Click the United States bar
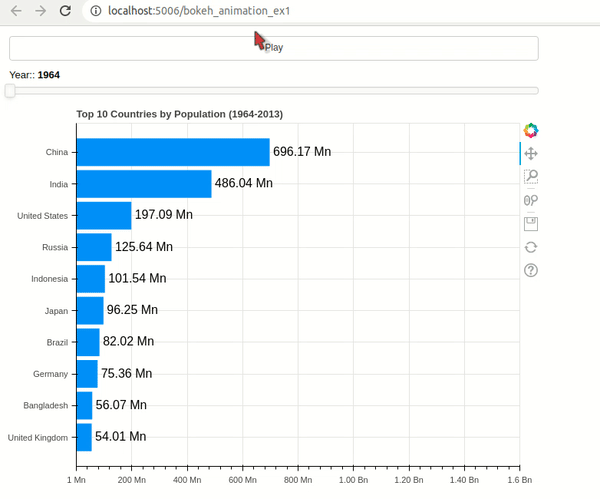Image resolution: width=600 pixels, height=499 pixels. (104, 216)
